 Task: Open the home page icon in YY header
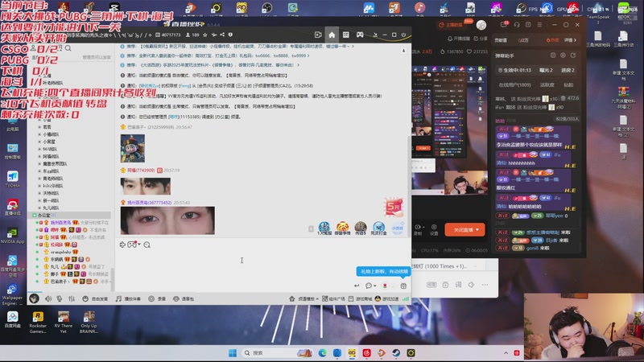pyautogui.click(x=332, y=35)
